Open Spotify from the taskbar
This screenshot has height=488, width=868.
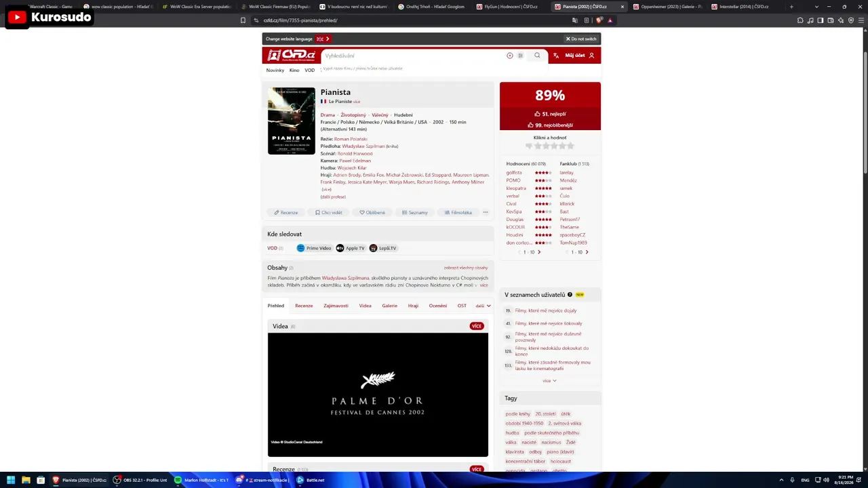click(x=201, y=480)
